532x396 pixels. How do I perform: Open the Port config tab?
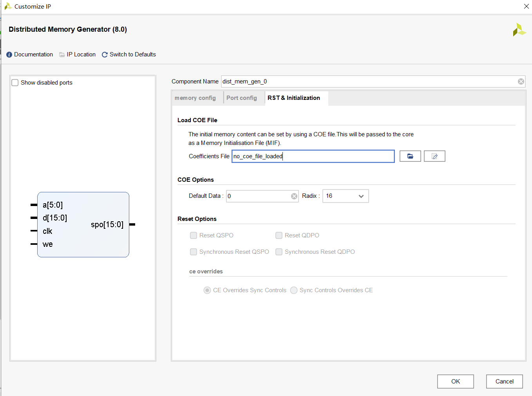(x=242, y=98)
